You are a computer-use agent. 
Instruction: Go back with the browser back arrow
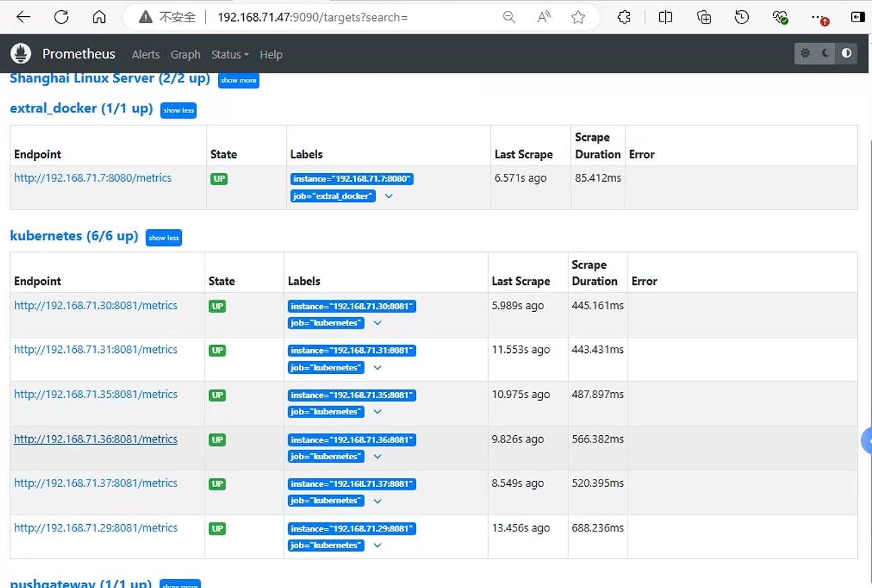click(24, 18)
